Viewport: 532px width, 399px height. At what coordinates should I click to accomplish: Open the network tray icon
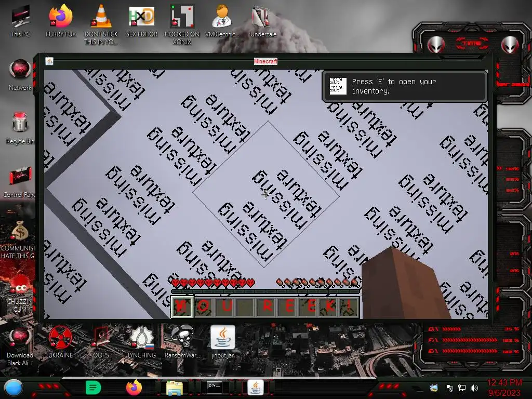coord(462,388)
